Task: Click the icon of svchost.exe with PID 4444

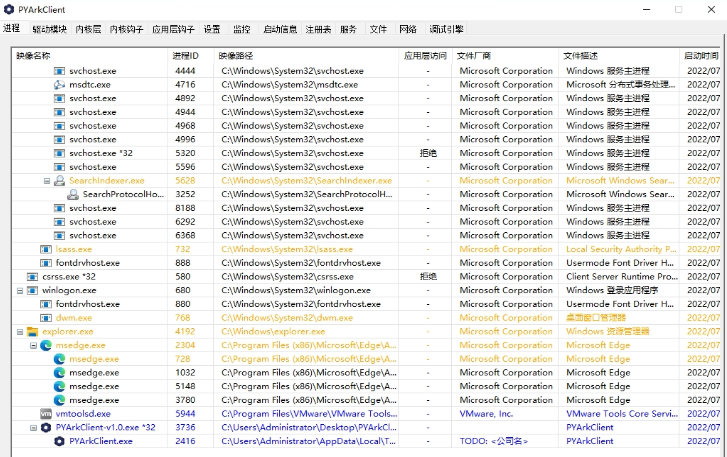Action: [59, 71]
